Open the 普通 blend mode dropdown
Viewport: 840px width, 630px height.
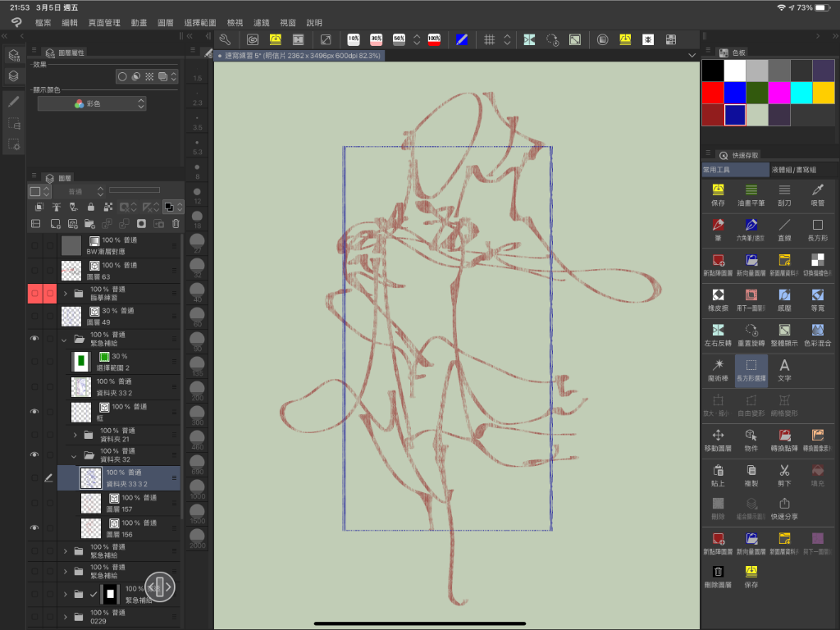click(80, 191)
